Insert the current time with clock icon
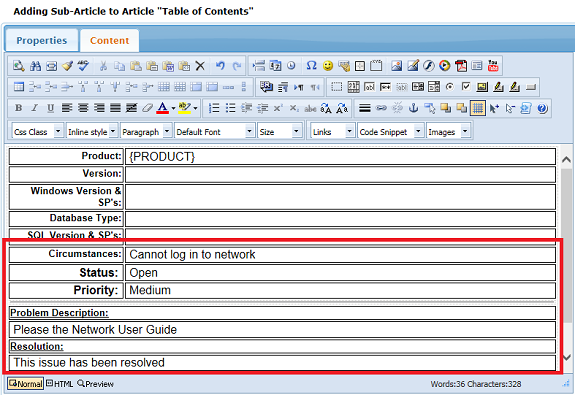Image resolution: width=575 pixels, height=395 pixels. pos(291,66)
